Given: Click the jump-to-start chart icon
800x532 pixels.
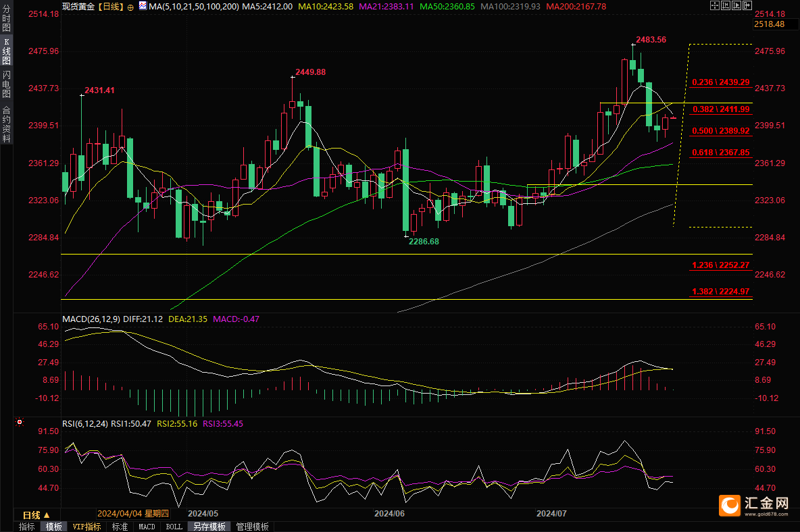Looking at the screenshot, I should coord(726,5).
